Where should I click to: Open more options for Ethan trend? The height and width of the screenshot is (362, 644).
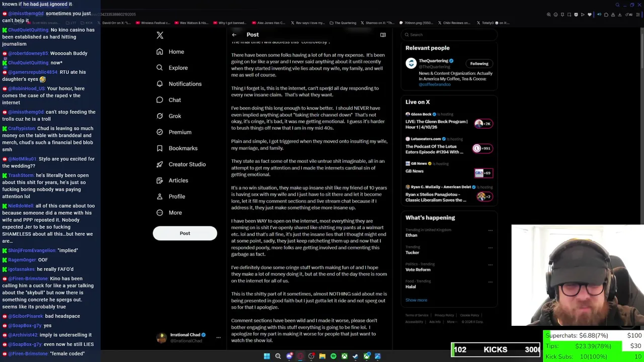click(x=490, y=231)
